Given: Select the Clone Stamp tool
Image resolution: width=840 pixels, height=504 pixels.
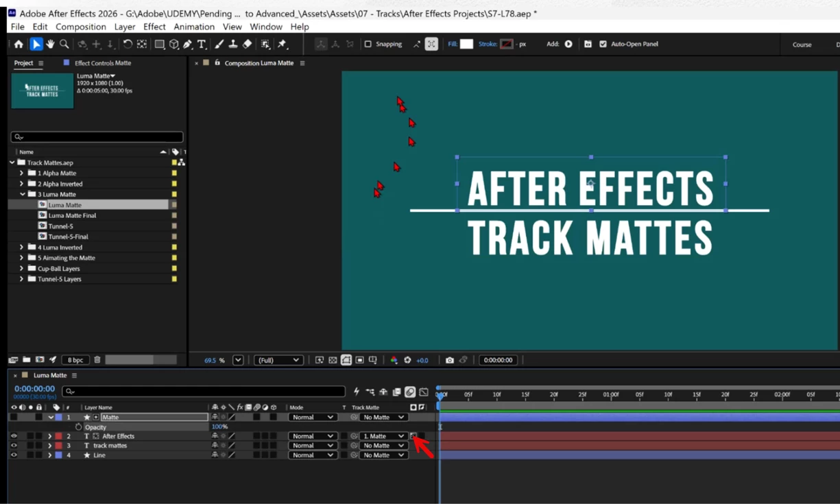Looking at the screenshot, I should coord(233,44).
